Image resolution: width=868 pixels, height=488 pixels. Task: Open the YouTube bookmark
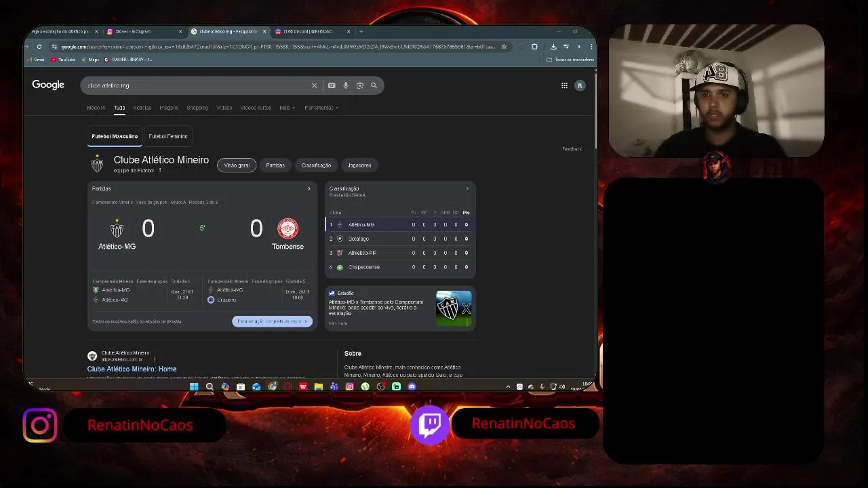[63, 60]
